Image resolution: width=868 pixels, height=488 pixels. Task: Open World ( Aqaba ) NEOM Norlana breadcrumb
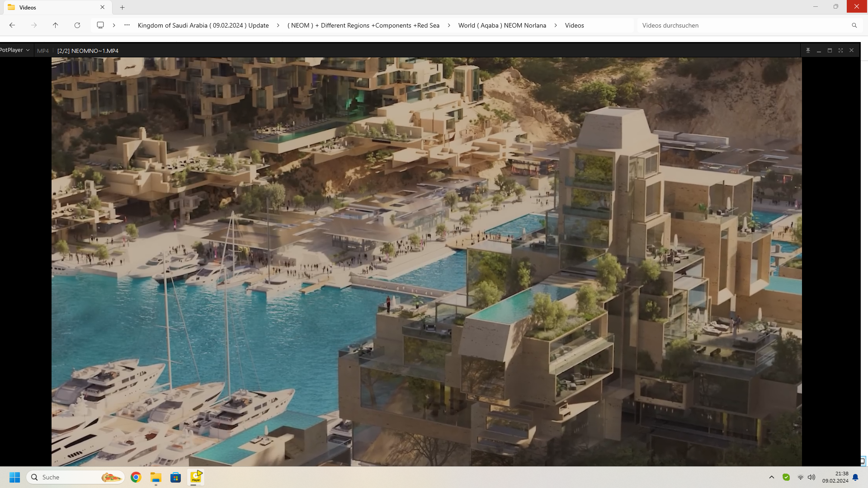[502, 25]
